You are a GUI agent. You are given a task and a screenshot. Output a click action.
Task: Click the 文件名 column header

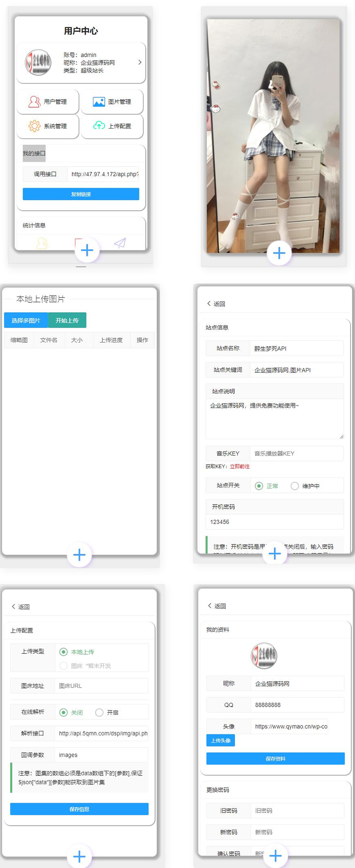(49, 340)
